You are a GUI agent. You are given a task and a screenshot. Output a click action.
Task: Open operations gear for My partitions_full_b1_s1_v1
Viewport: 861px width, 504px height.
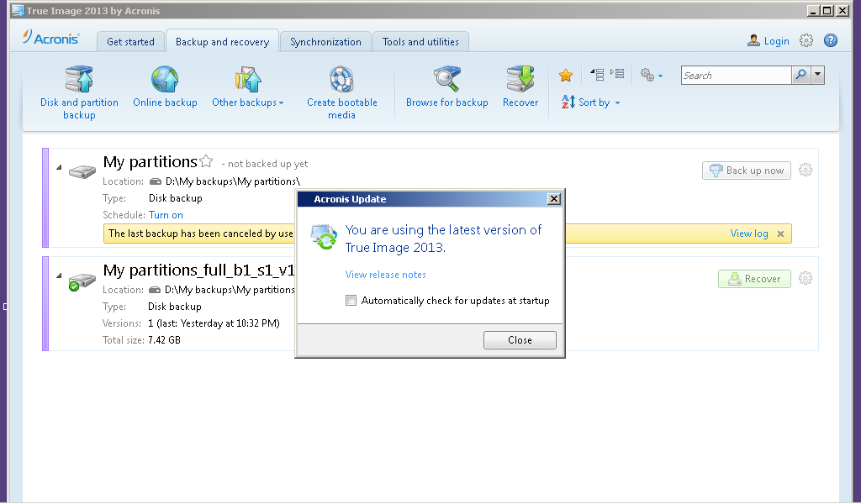pos(805,278)
